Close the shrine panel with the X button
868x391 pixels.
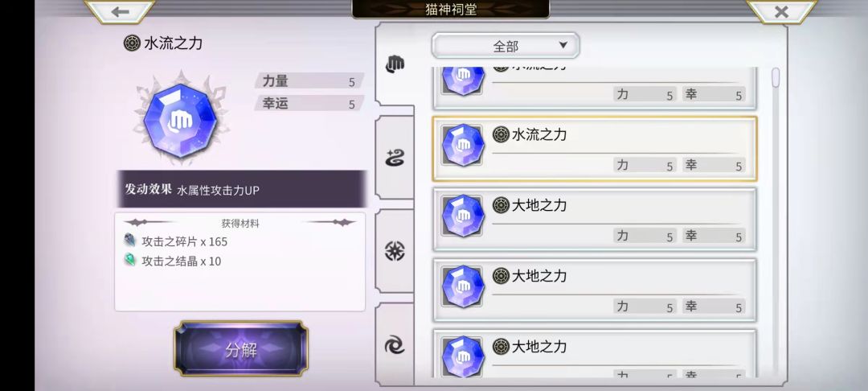[x=781, y=11]
